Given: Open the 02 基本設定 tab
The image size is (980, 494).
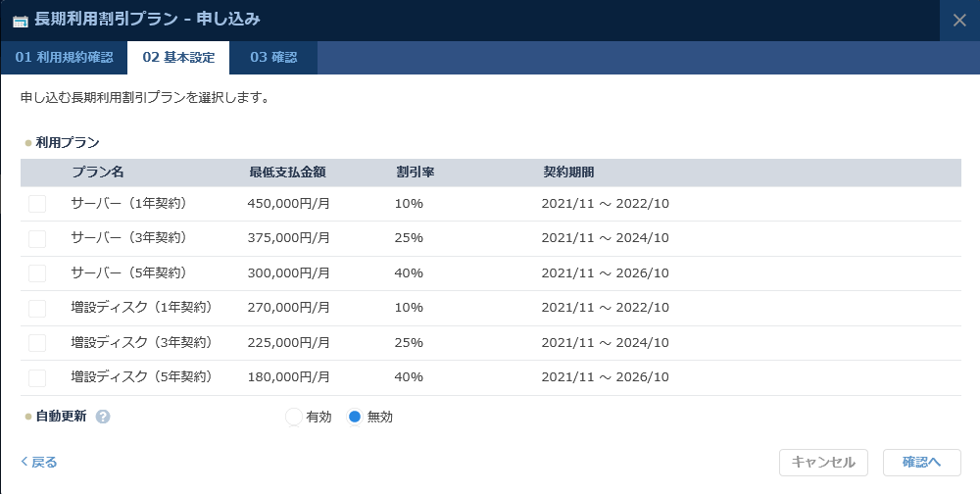Looking at the screenshot, I should pos(178,58).
